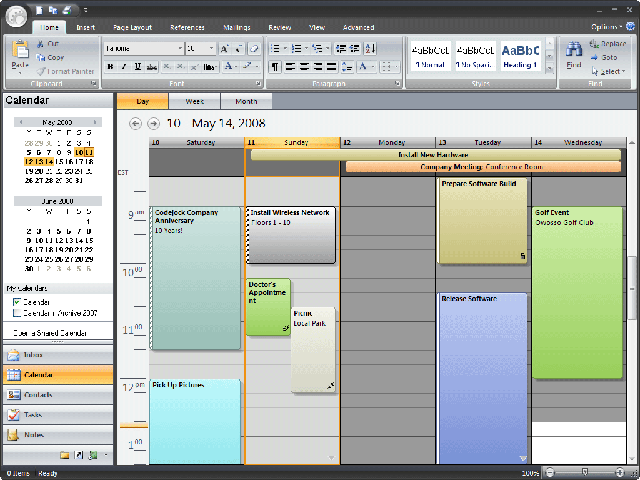Click the zoom in plus button
640x480 pixels.
click(620, 473)
